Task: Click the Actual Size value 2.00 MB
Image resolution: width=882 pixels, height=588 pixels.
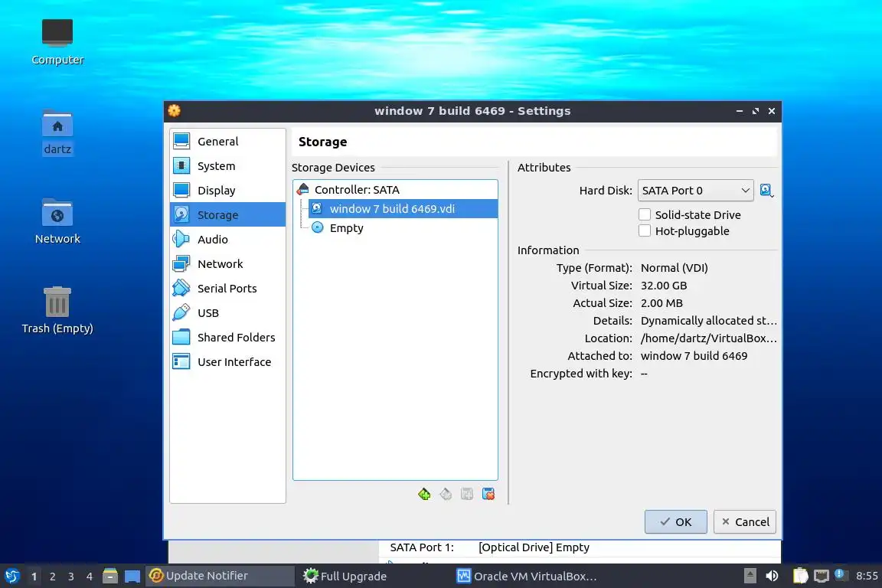Action: [x=661, y=302]
